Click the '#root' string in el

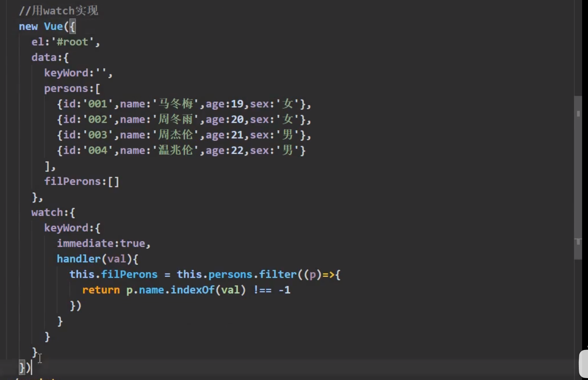click(72, 42)
